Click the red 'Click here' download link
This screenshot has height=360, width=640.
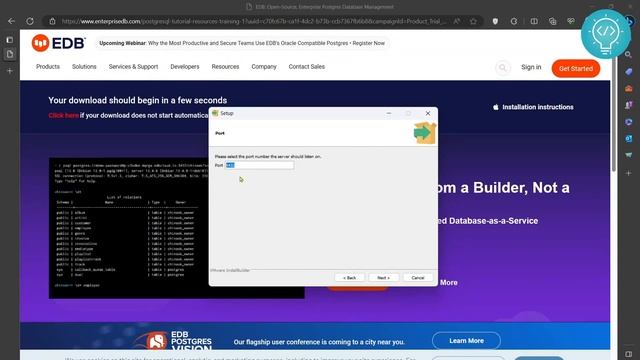(x=63, y=116)
